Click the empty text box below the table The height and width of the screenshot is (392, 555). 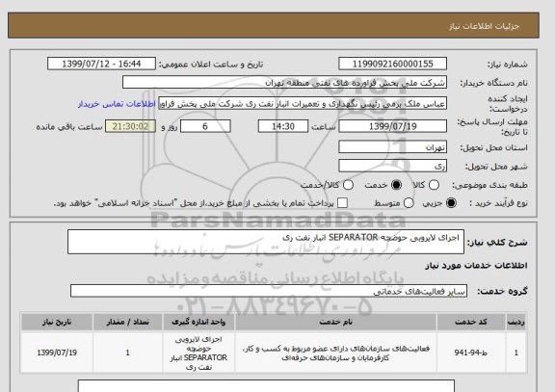pyautogui.click(x=266, y=385)
